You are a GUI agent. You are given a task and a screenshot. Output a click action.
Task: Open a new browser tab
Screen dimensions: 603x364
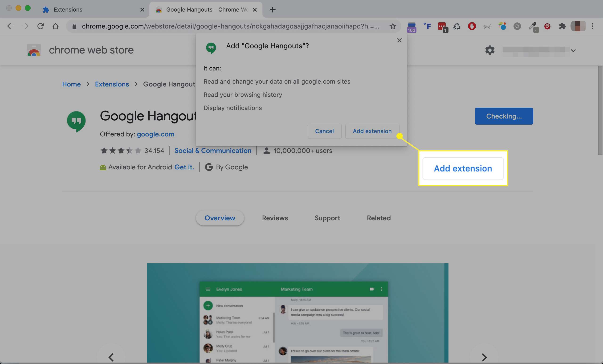pos(272,10)
